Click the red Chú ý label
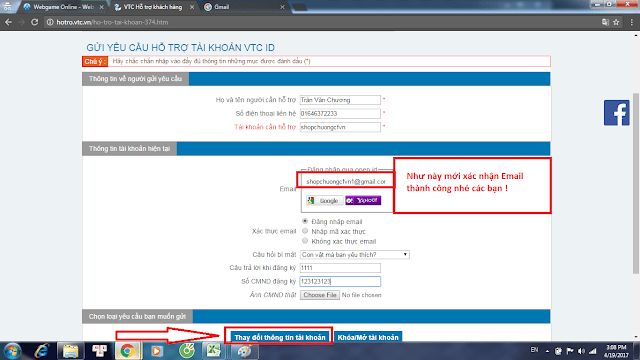The width and height of the screenshot is (640, 360). point(95,61)
